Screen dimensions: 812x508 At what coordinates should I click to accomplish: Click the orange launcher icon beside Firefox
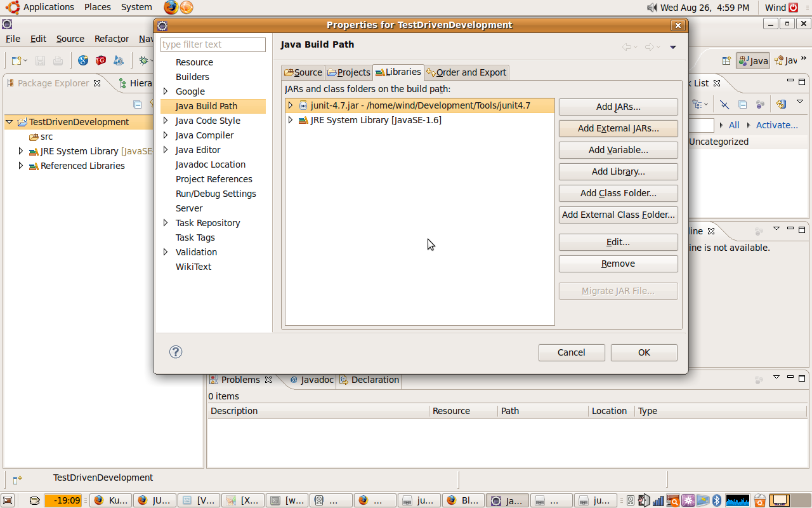(186, 8)
